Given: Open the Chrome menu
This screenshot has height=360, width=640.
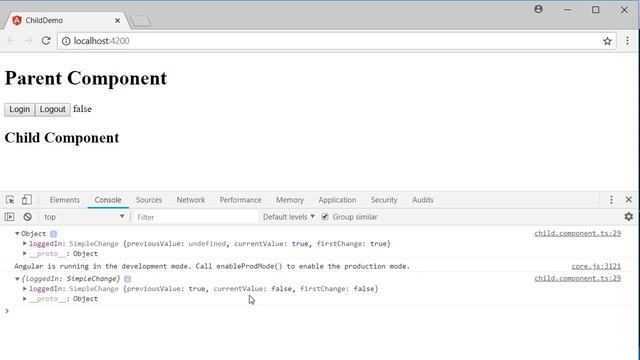Looking at the screenshot, I should pyautogui.click(x=627, y=41).
